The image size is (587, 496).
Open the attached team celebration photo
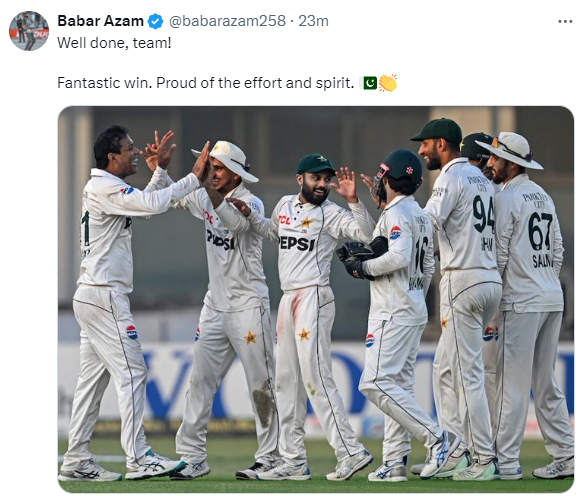(x=316, y=299)
